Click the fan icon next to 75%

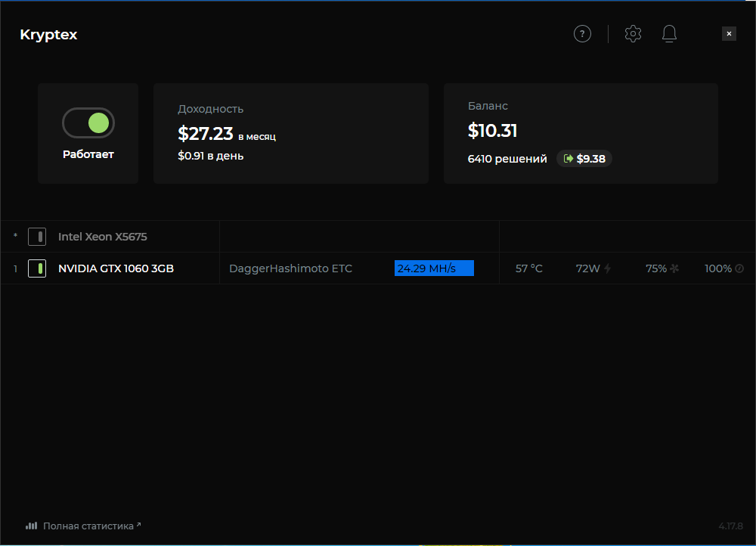pos(674,268)
